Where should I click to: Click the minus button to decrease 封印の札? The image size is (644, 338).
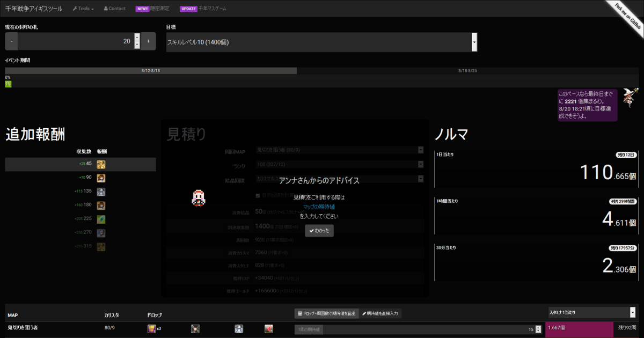(11, 41)
